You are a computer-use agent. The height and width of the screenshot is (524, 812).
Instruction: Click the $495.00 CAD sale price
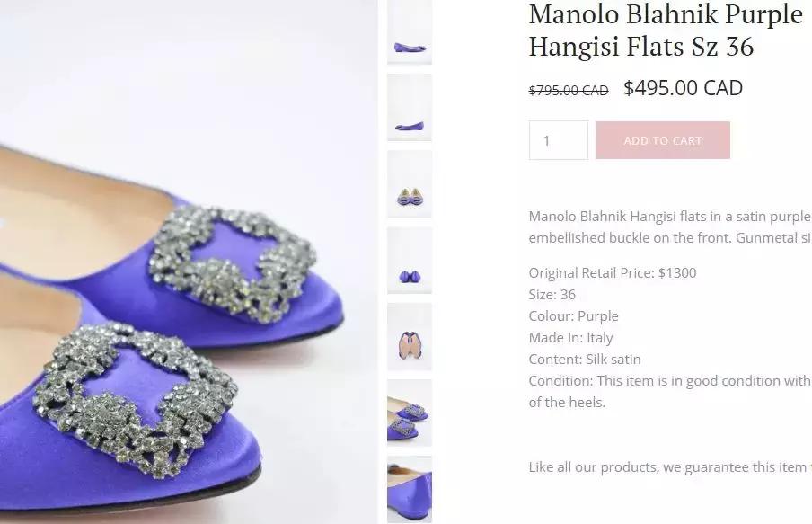click(683, 88)
